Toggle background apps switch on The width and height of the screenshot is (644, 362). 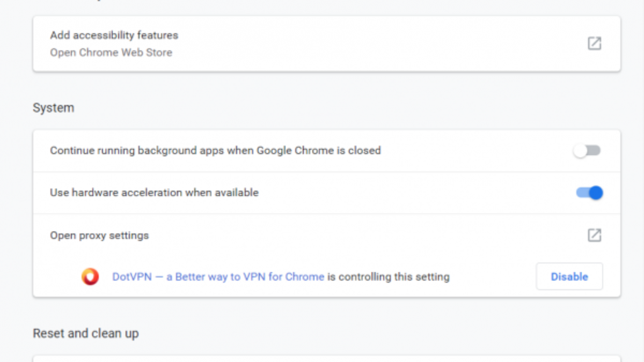pyautogui.click(x=587, y=151)
